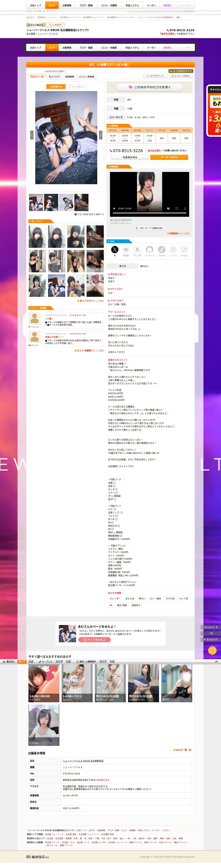The width and height of the screenshot is (221, 868).
Task: Open the video's three-dot options menu
Action: tap(185, 209)
